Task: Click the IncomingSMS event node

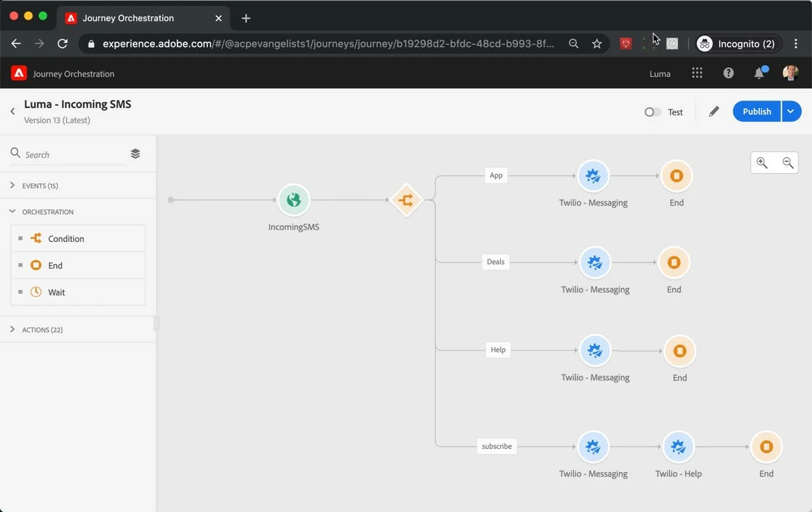Action: click(x=294, y=200)
